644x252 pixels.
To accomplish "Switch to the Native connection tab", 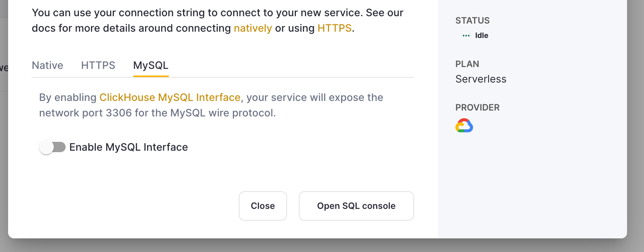I will pyautogui.click(x=47, y=65).
